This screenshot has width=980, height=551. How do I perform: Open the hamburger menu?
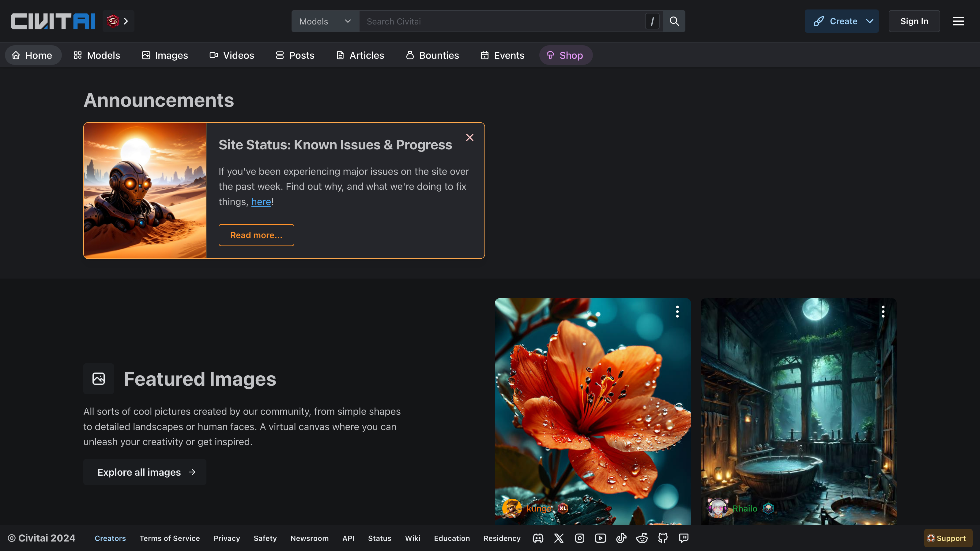coord(958,21)
